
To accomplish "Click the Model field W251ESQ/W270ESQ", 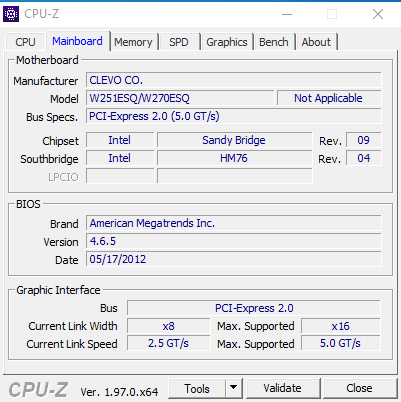I will point(180,98).
